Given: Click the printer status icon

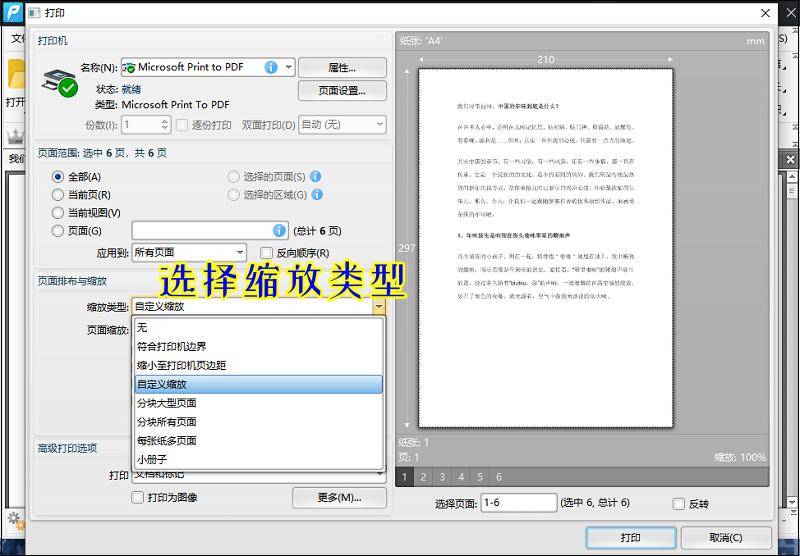Looking at the screenshot, I should tap(60, 82).
